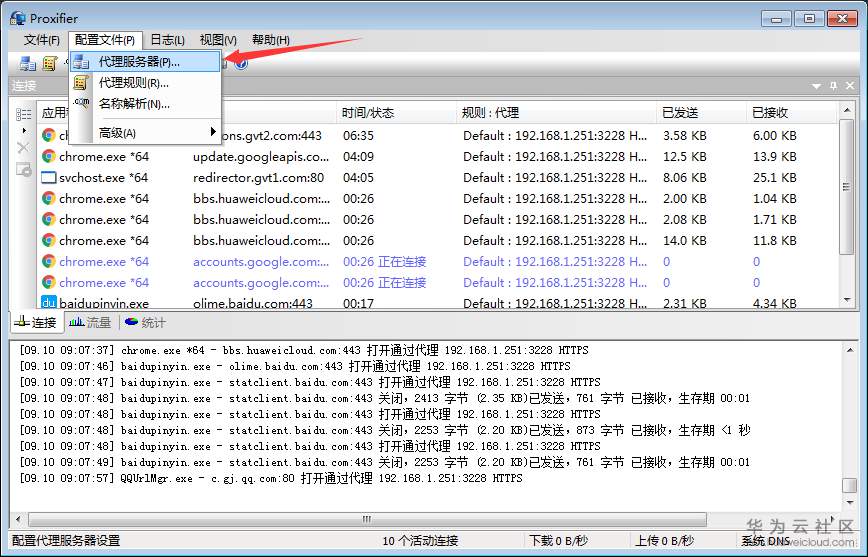This screenshot has width=868, height=557.
Task: Click the 25.1 KB received value
Action: [x=774, y=178]
